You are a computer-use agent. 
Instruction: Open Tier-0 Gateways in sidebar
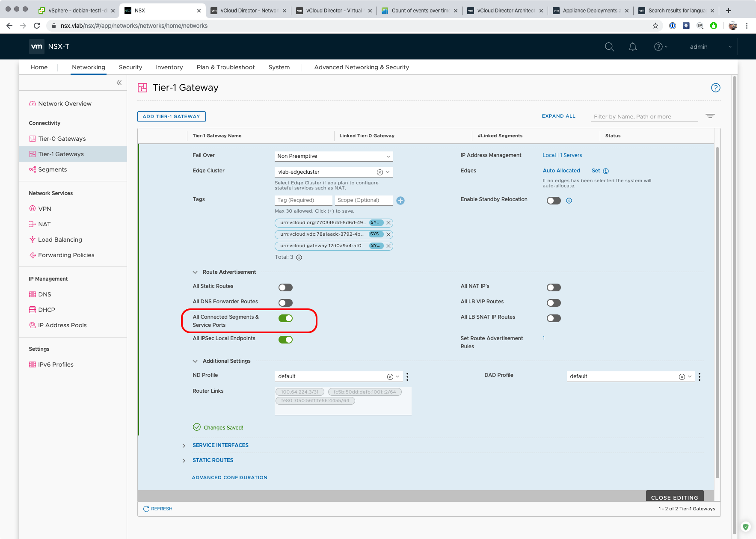(62, 139)
